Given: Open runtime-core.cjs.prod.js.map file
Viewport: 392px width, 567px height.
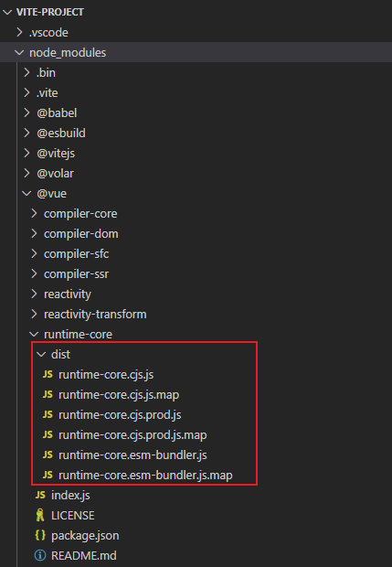Looking at the screenshot, I should [132, 434].
